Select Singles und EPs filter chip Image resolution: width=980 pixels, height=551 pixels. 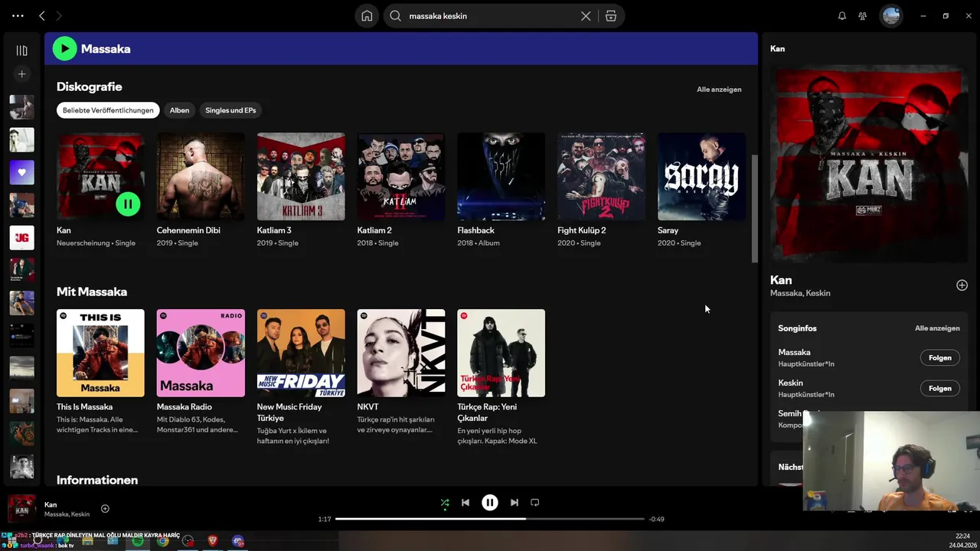click(x=230, y=110)
